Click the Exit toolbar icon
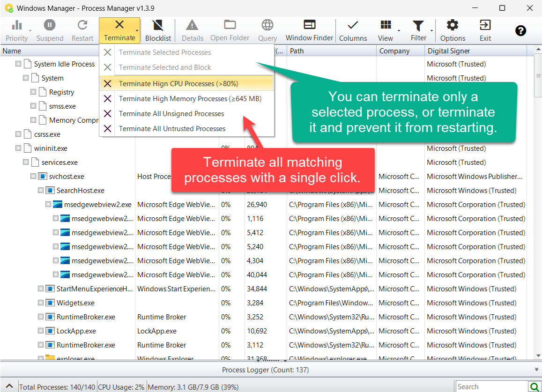The width and height of the screenshot is (542, 392). click(485, 25)
